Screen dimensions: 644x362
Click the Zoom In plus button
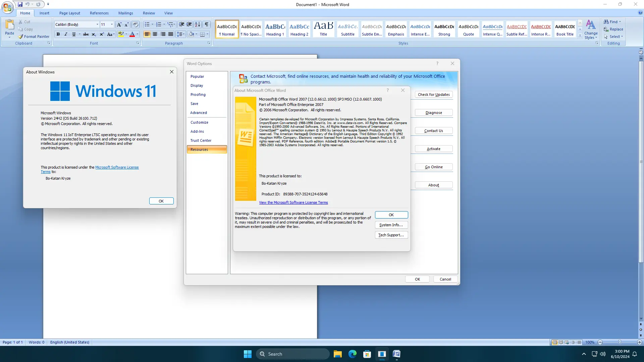[x=639, y=342]
